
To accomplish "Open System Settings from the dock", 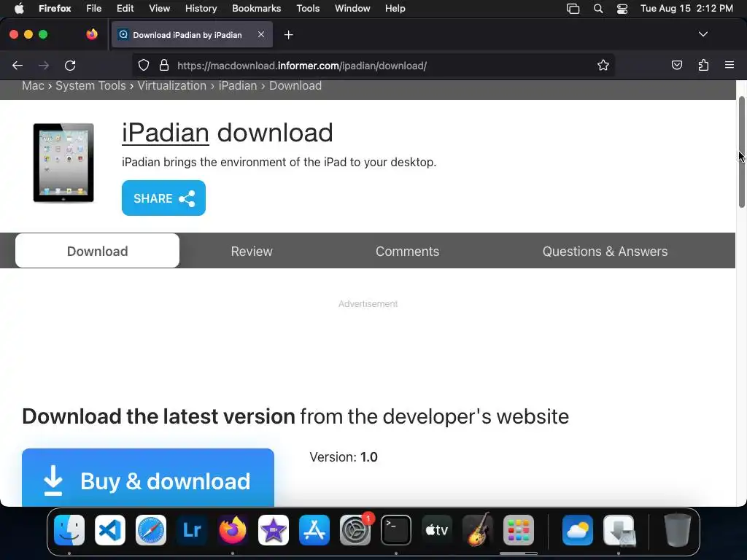I will (355, 530).
